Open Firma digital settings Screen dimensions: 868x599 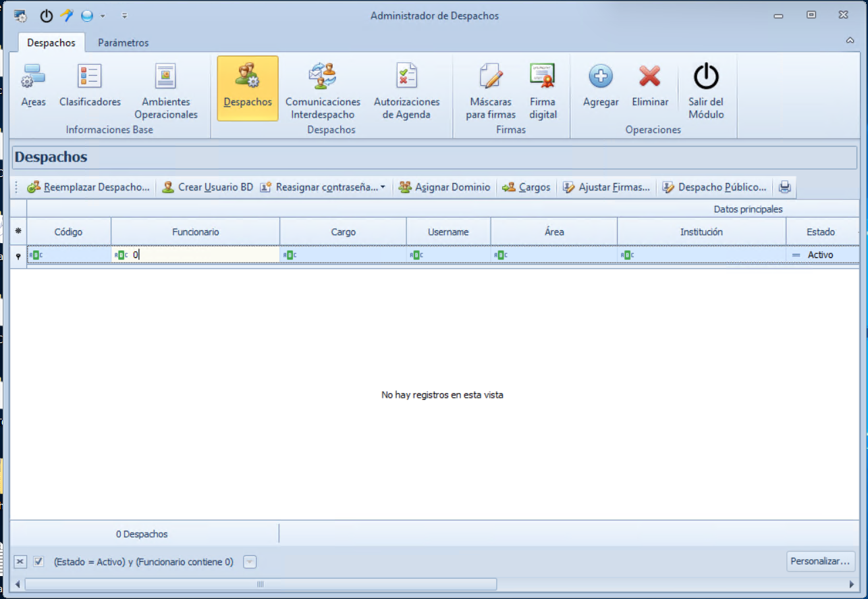click(x=543, y=88)
